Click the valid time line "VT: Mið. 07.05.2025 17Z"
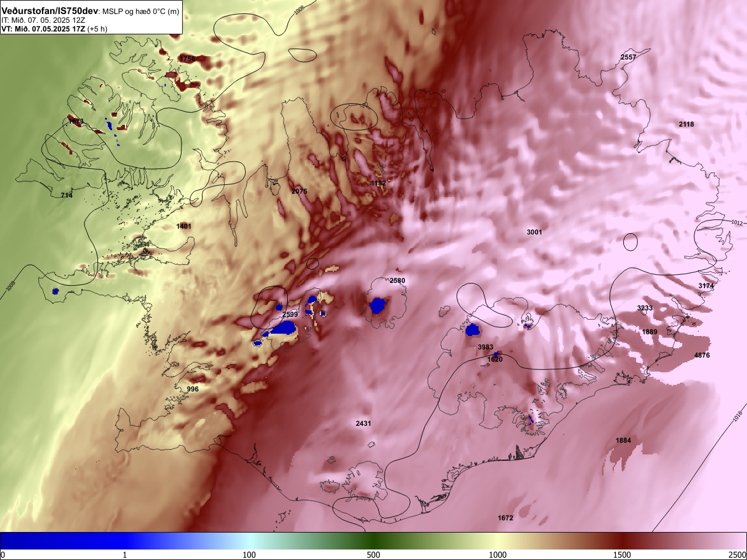747x560 pixels. [x=43, y=29]
